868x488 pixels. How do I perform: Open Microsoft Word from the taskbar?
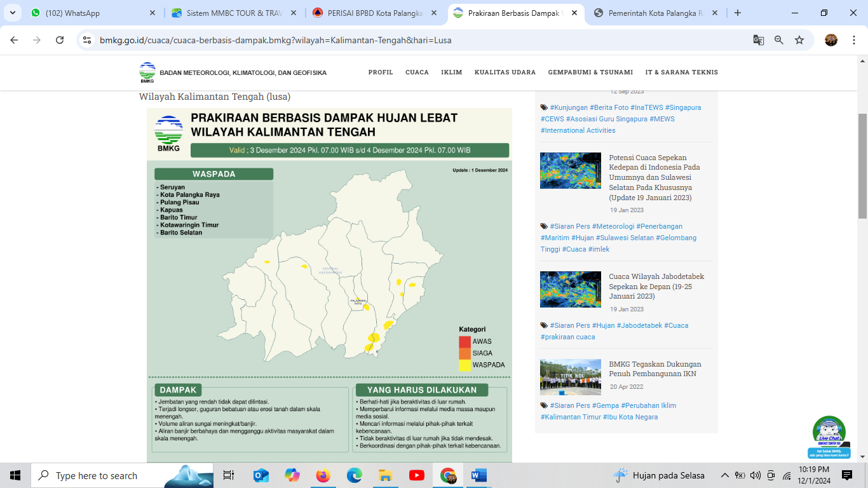[478, 475]
